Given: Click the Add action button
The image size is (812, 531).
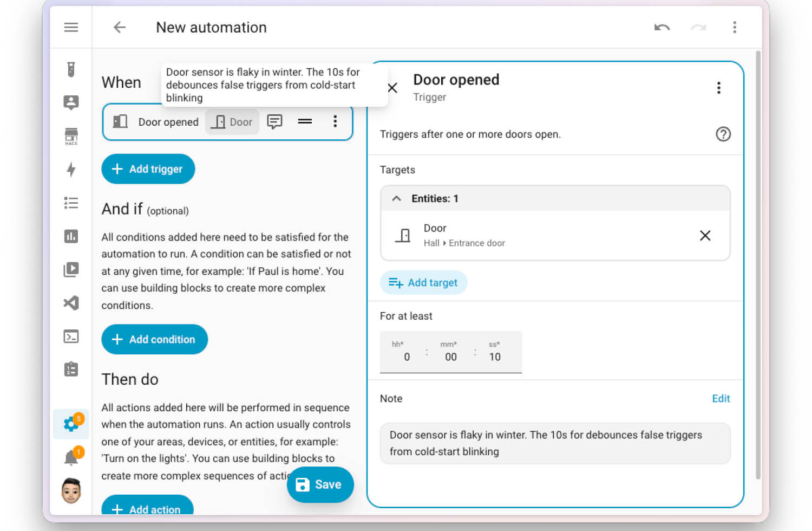Looking at the screenshot, I should pos(147,506).
